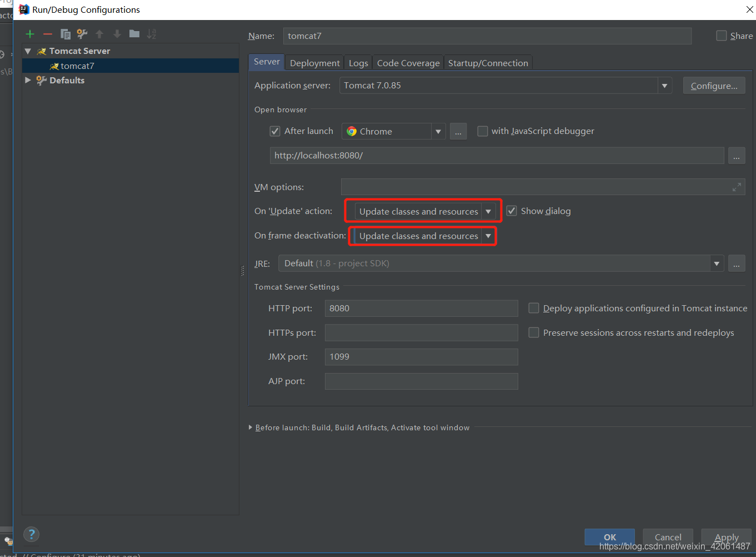Expand the VM options field
Viewport: 756px width, 557px height.
(737, 187)
